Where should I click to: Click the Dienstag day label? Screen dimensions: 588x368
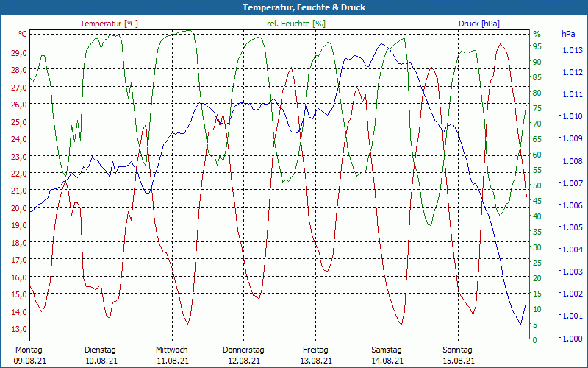pos(100,350)
